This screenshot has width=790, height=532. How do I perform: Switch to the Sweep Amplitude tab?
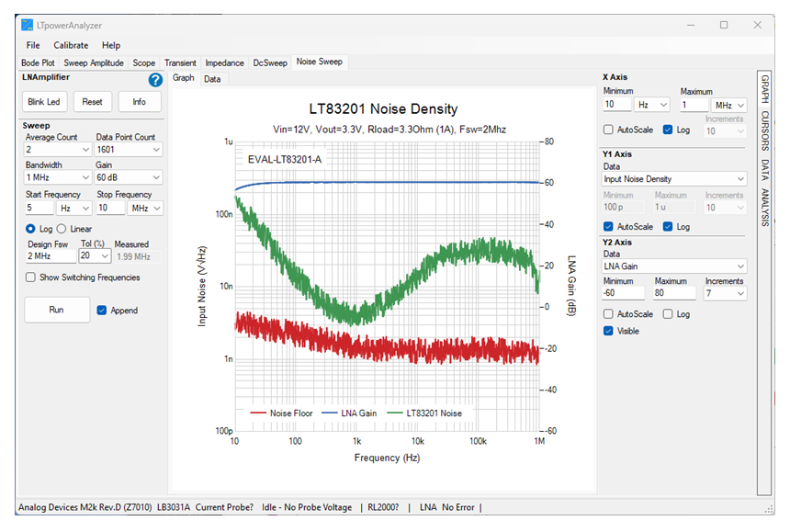coord(94,63)
